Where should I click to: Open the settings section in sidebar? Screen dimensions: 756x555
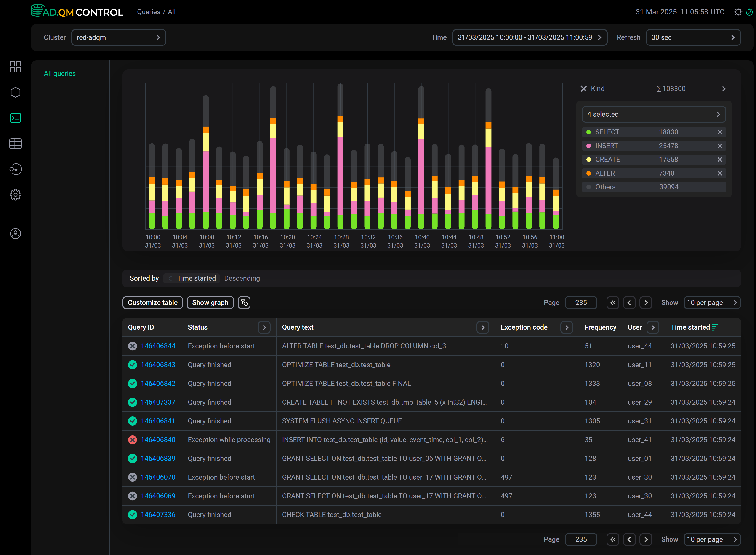click(x=16, y=195)
